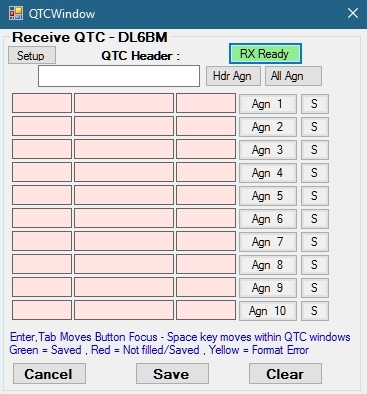Focus the QTC Header input field
Viewport: 367px width, 394px height.
click(x=119, y=76)
